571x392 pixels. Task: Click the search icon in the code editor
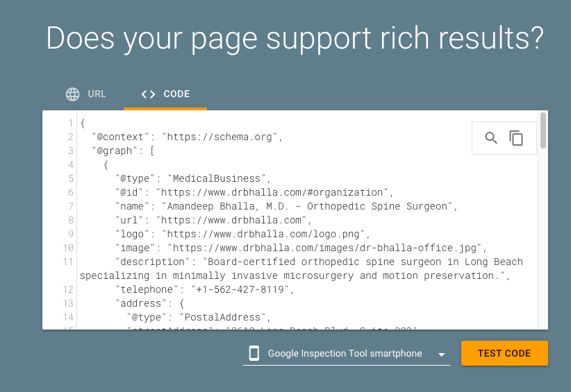491,138
